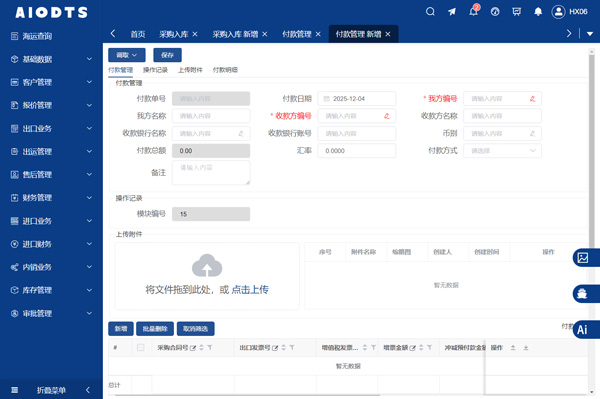This screenshot has height=399, width=600.
Task: Click the 汇率 input field
Action: 357,151
